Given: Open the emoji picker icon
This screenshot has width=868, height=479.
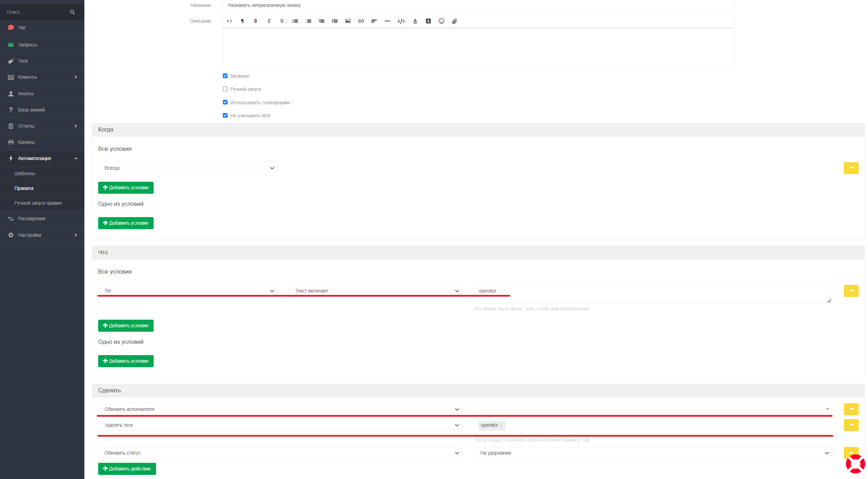Looking at the screenshot, I should point(441,21).
